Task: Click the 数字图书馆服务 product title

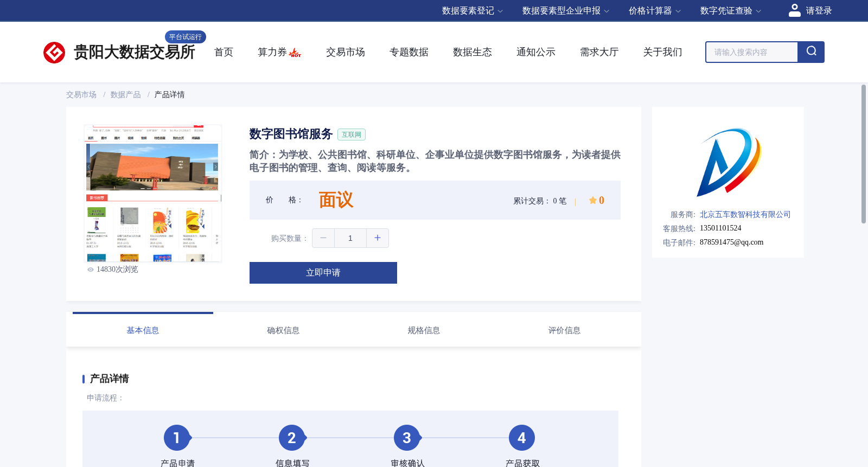Action: click(x=291, y=134)
